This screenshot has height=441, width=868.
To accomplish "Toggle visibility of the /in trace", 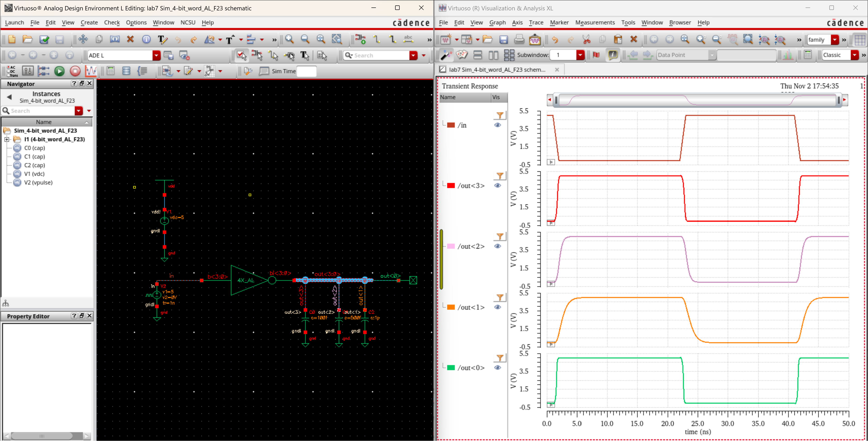I will click(x=497, y=125).
